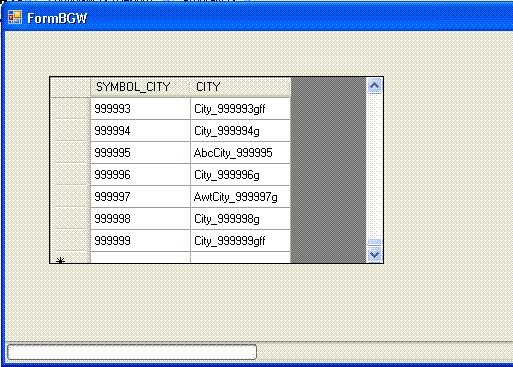Sort by SYMBOL_CITY column header

click(x=140, y=87)
